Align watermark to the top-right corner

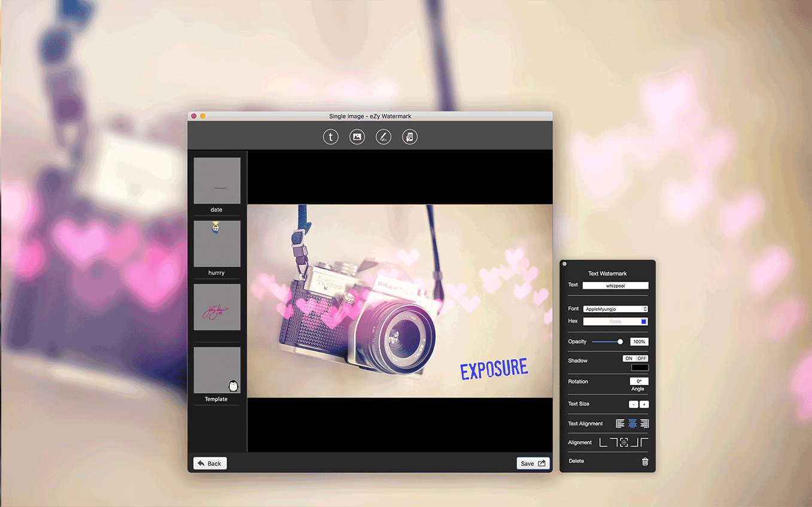(613, 442)
